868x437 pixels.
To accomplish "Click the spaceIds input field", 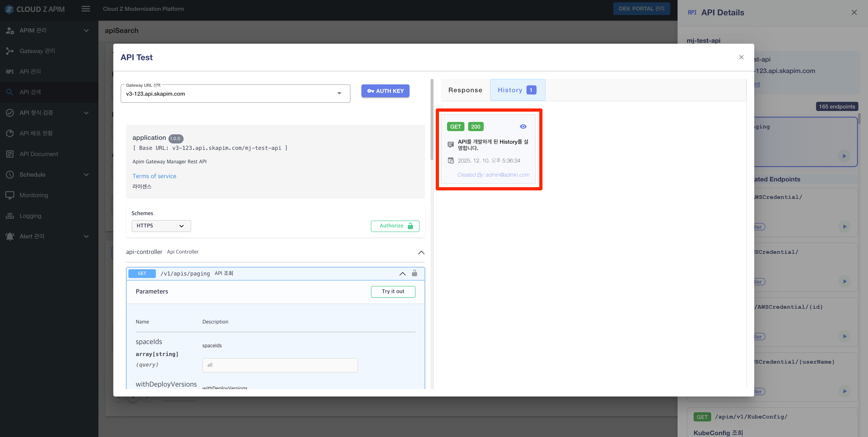I will tap(280, 365).
